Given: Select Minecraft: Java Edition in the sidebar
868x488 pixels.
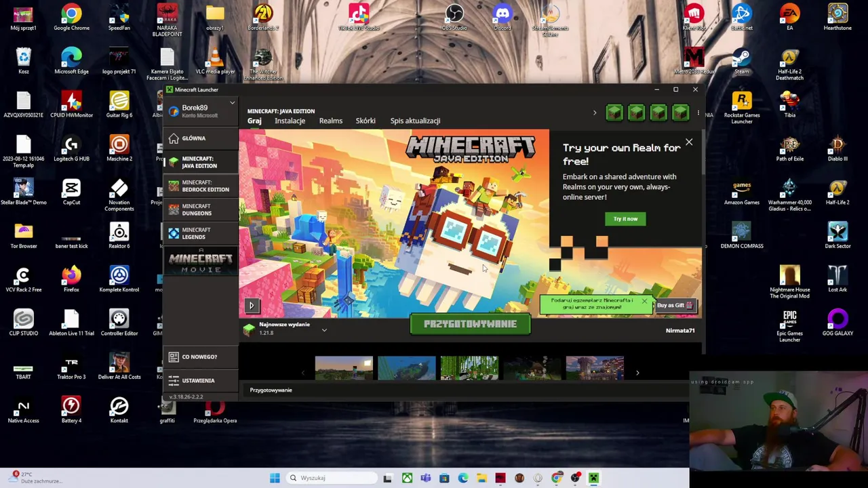Looking at the screenshot, I should [x=199, y=162].
